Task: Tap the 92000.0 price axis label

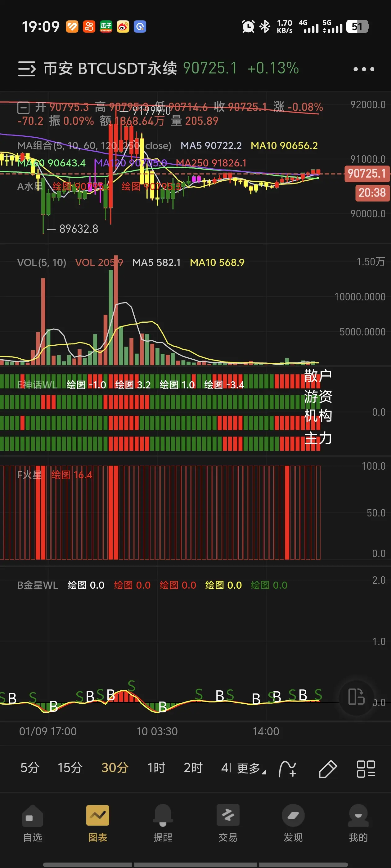Action: [368, 104]
